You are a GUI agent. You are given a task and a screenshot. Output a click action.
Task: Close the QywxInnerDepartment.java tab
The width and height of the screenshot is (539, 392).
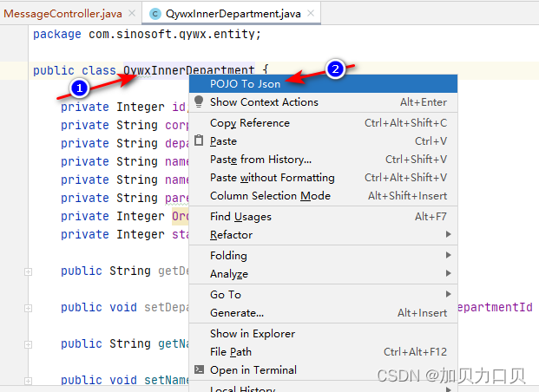[x=310, y=13]
